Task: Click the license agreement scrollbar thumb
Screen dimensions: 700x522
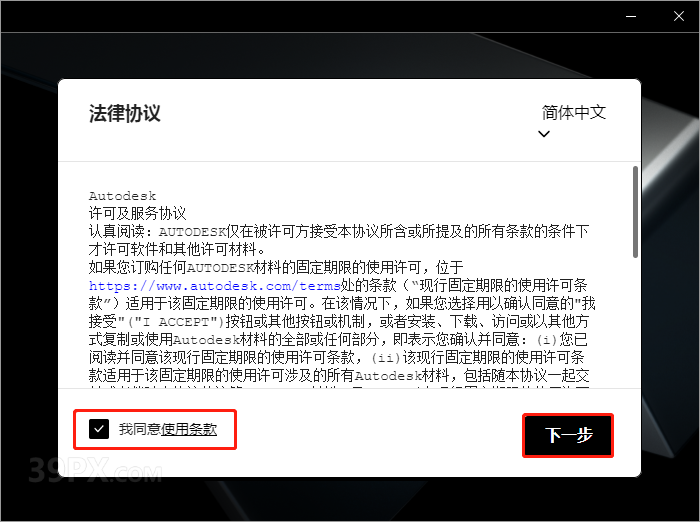Action: 635,212
